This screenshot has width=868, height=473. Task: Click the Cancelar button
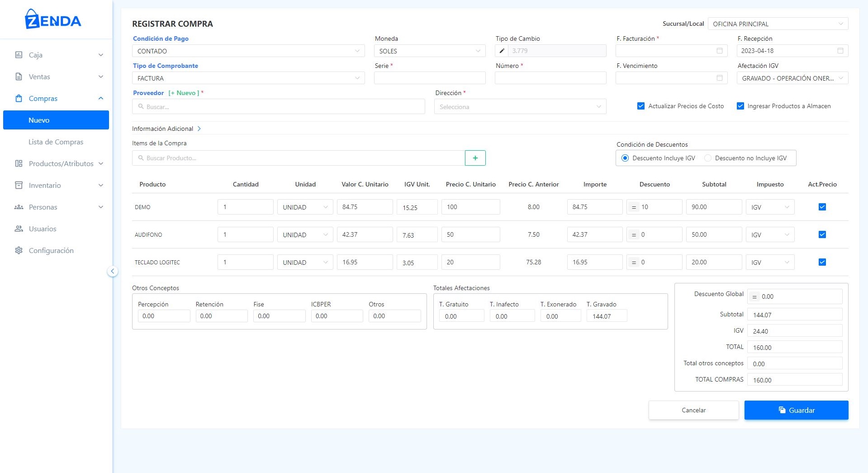693,410
